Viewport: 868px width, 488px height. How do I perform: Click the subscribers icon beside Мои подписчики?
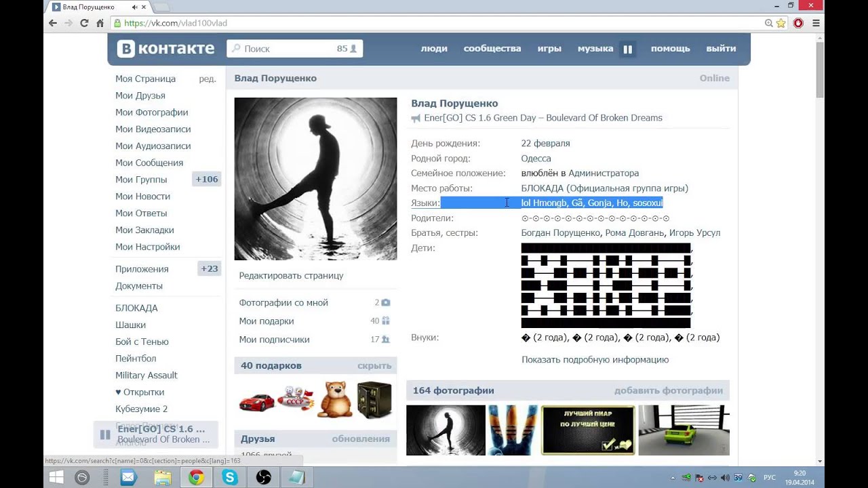(385, 340)
